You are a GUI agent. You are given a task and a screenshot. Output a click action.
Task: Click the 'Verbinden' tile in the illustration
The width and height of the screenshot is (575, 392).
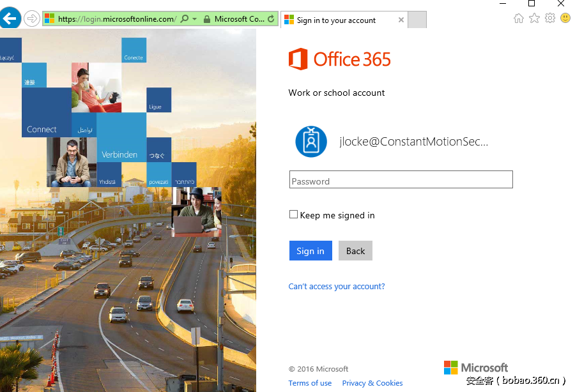pyautogui.click(x=121, y=137)
